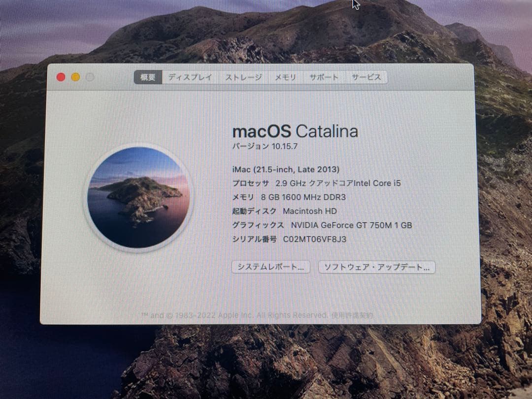The width and height of the screenshot is (532, 399).
Task: Open the サービス tab
Action: (x=366, y=77)
